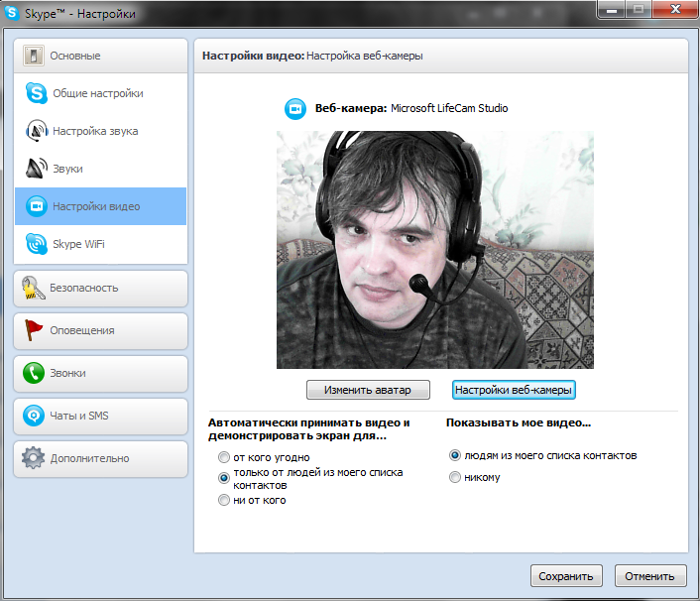Click the padlock keys icon for Безопасность
Image resolution: width=700 pixels, height=601 pixels.
tap(34, 288)
